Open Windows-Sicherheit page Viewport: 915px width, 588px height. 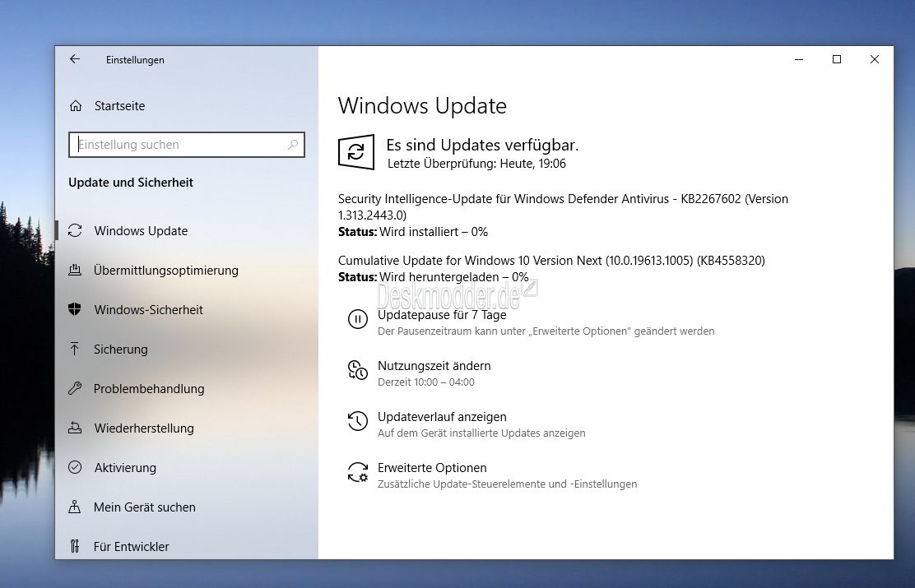[x=149, y=309]
